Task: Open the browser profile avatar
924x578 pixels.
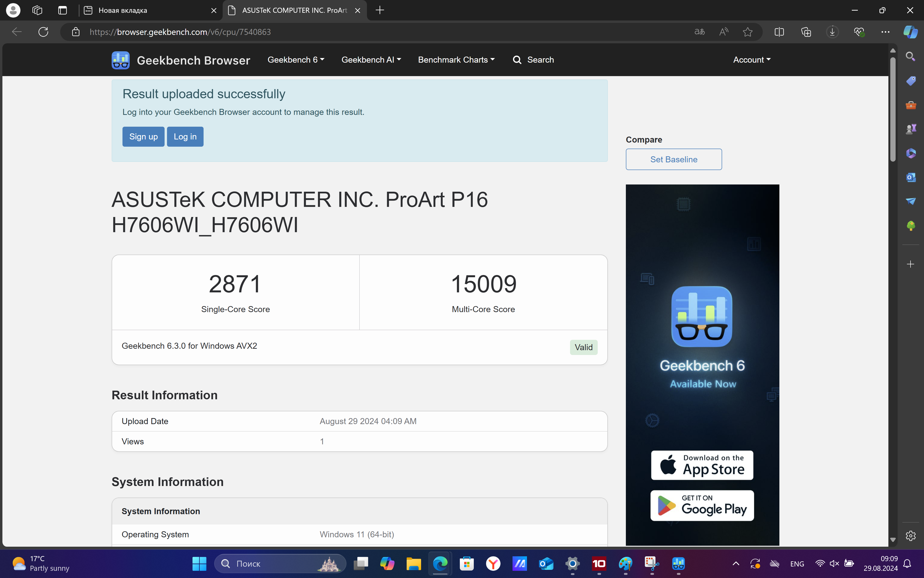Action: pyautogui.click(x=13, y=10)
